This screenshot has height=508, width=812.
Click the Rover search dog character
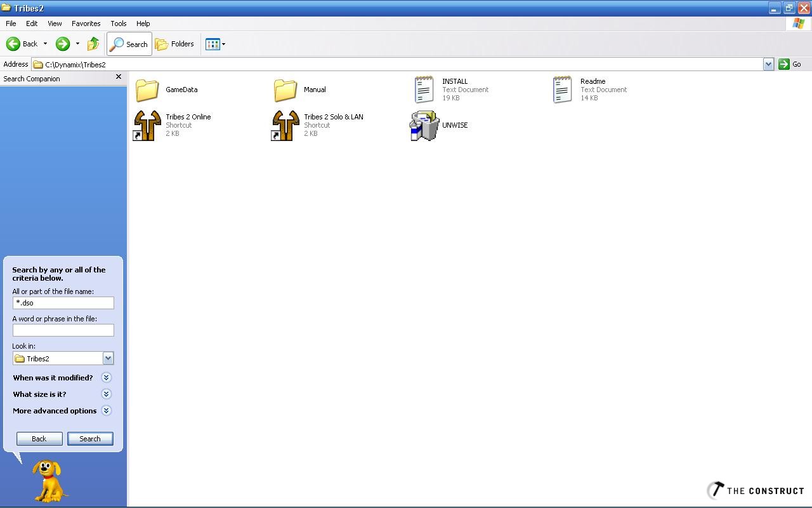[49, 481]
